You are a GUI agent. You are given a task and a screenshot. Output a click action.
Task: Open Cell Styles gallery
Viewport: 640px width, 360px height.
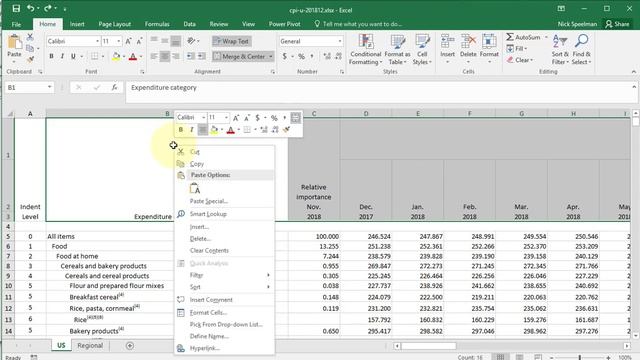point(422,49)
